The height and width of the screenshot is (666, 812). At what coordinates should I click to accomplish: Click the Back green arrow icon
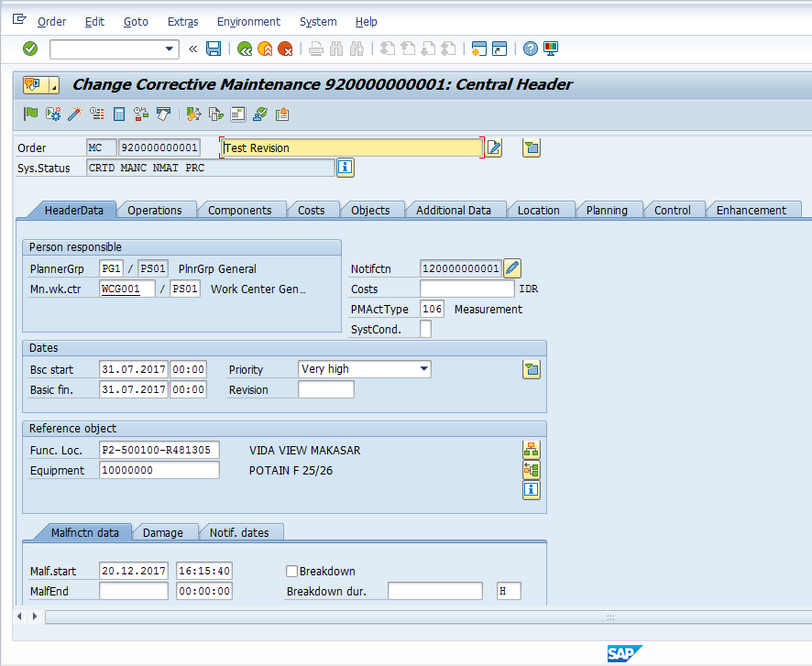245,49
